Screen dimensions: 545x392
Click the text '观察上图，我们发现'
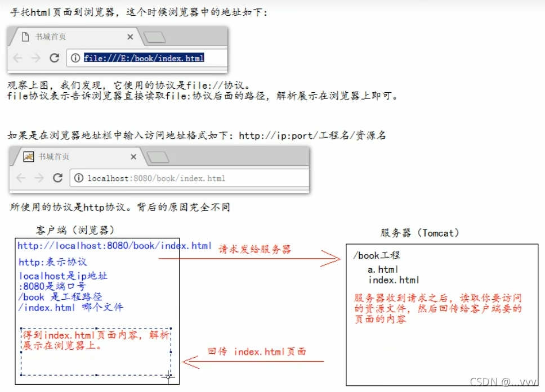[55, 85]
